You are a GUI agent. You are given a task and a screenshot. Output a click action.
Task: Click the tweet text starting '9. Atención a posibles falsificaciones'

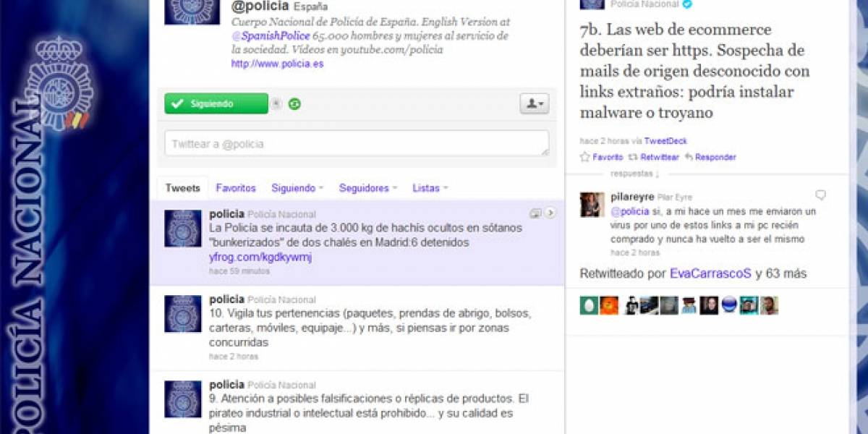coord(369,413)
